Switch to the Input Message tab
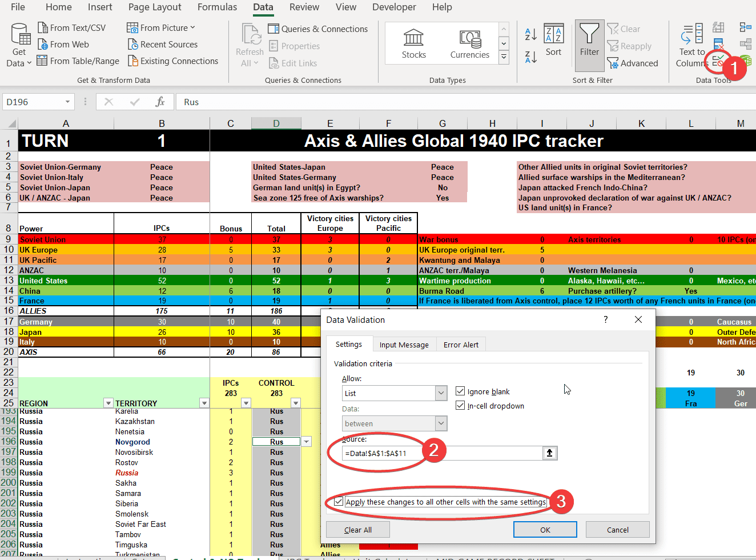Image resolution: width=756 pixels, height=560 pixels. click(x=404, y=344)
